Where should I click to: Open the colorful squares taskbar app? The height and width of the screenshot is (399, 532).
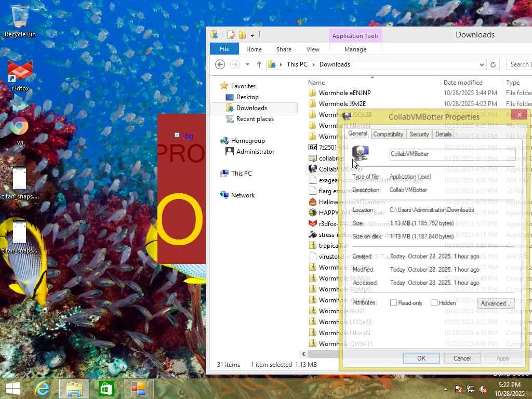(138, 389)
